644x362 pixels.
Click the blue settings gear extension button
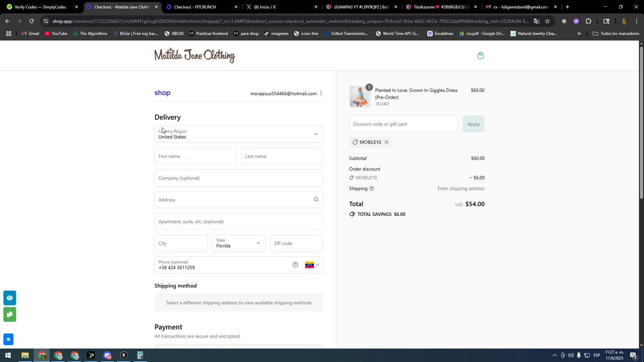coord(9,340)
